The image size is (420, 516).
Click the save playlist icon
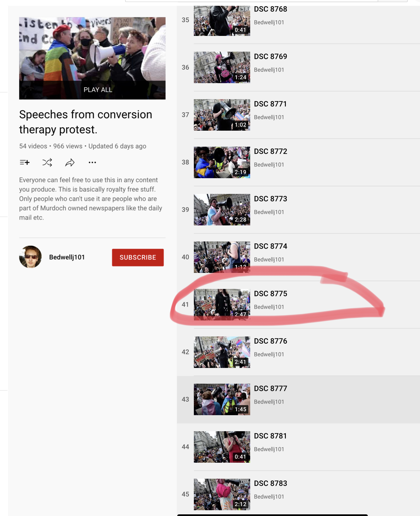pyautogui.click(x=25, y=162)
